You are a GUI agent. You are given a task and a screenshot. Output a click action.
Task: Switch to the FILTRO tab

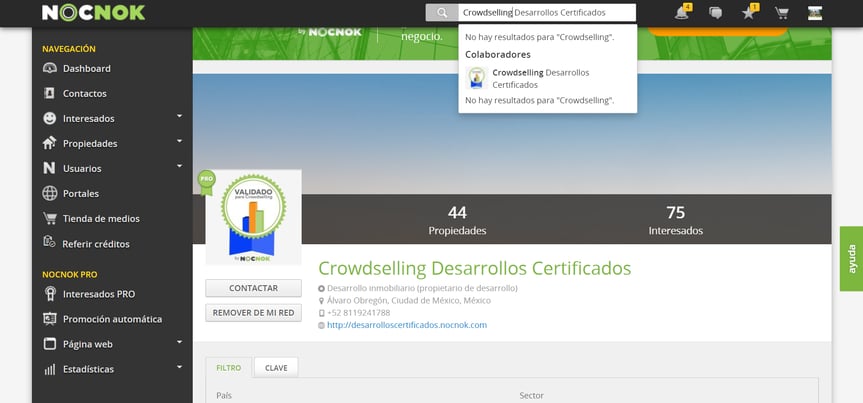click(x=228, y=368)
